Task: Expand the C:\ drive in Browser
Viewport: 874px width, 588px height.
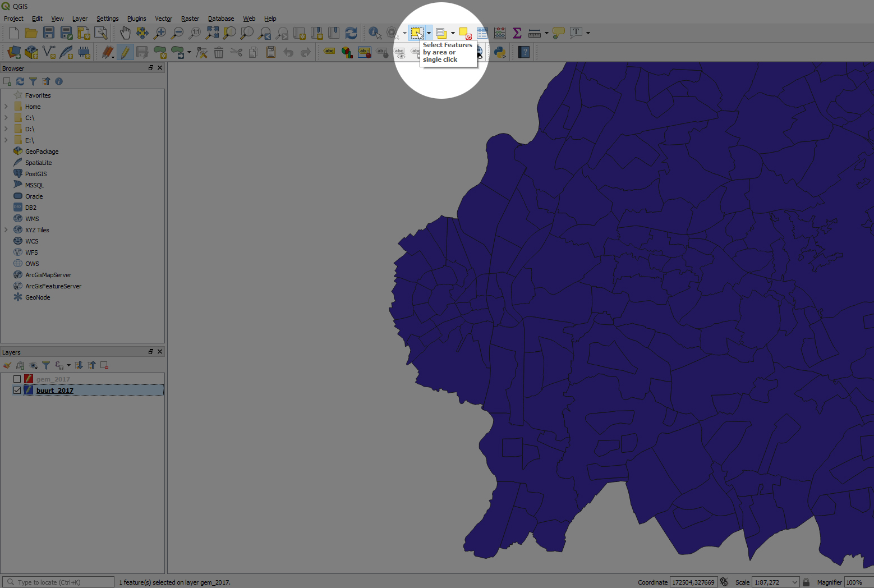Action: click(x=6, y=118)
